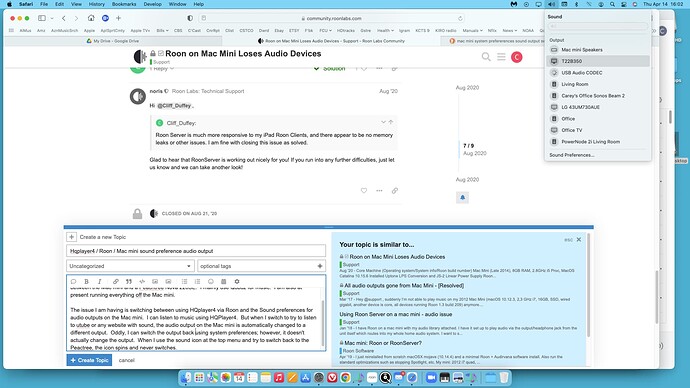Open composer options gear icon
Viewport: 690px width, 388px height.
tap(237, 282)
